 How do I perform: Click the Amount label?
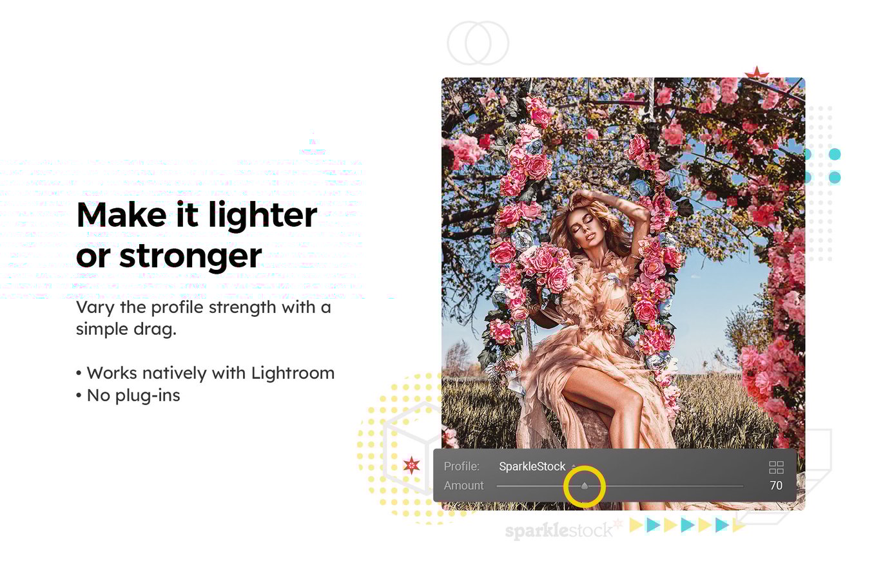point(463,486)
